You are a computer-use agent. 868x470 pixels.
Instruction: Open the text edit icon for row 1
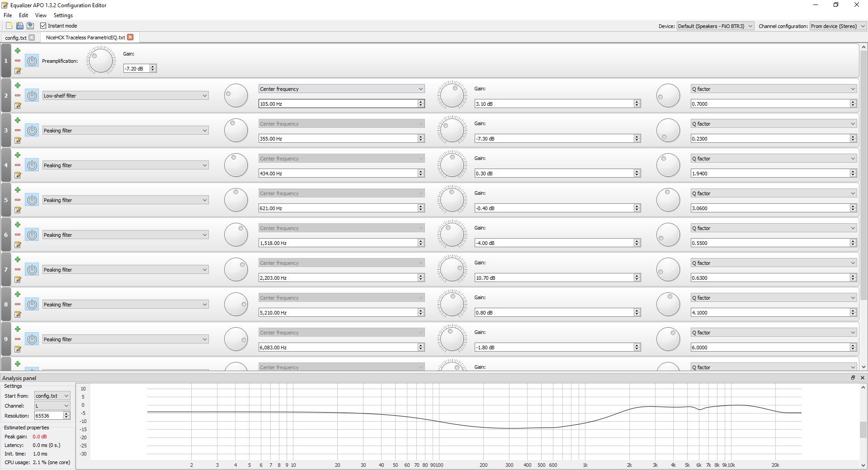pos(18,70)
